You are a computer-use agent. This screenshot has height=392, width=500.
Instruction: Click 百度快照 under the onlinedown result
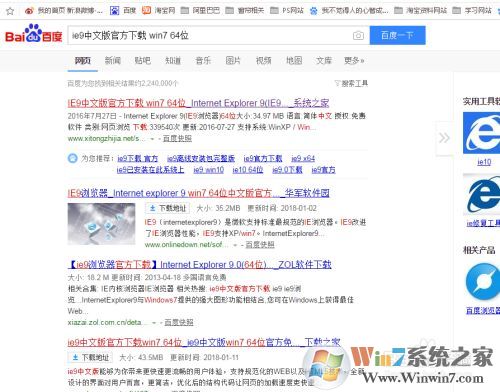click(x=260, y=245)
